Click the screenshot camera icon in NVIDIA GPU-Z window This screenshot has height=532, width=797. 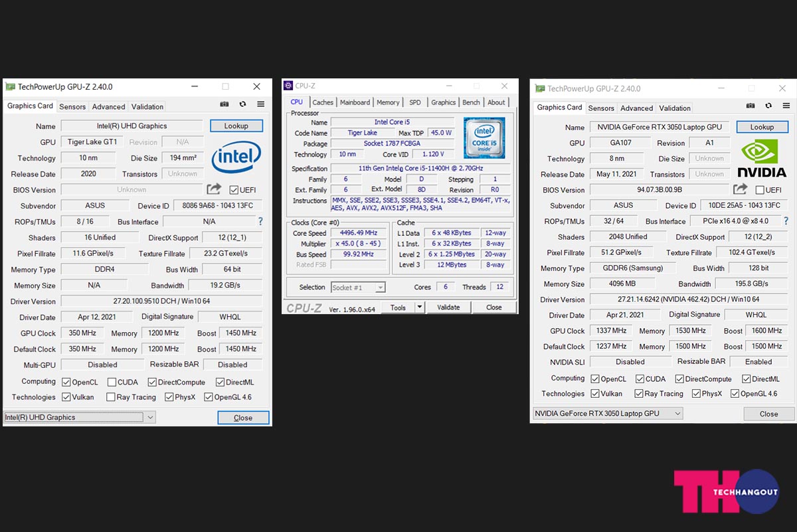point(751,106)
